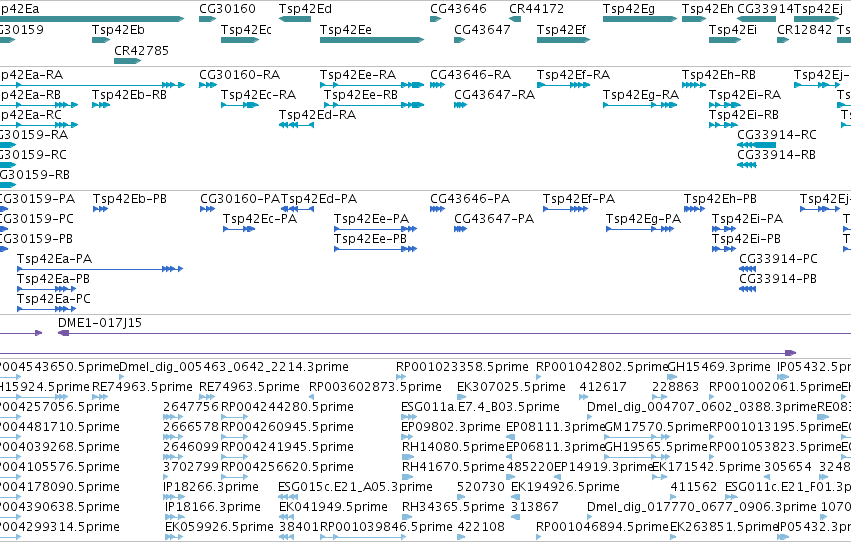Select transcript CG33914-RC
Image resolution: width=851 pixels, height=542 pixels.
777,135
